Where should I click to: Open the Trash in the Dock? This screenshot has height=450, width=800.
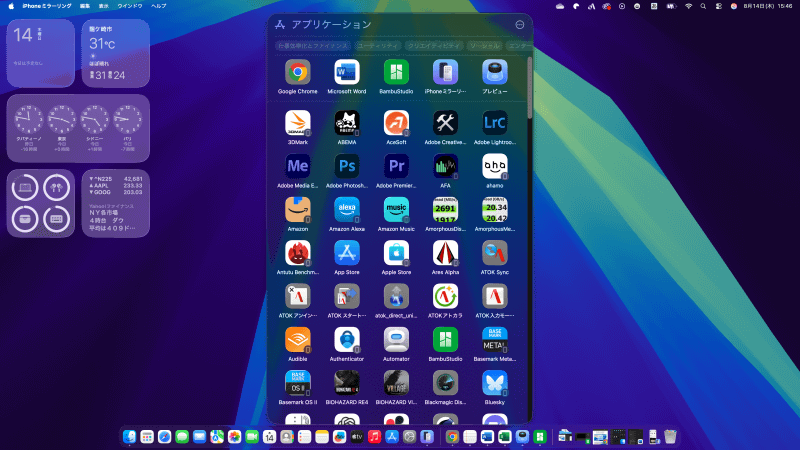point(670,437)
